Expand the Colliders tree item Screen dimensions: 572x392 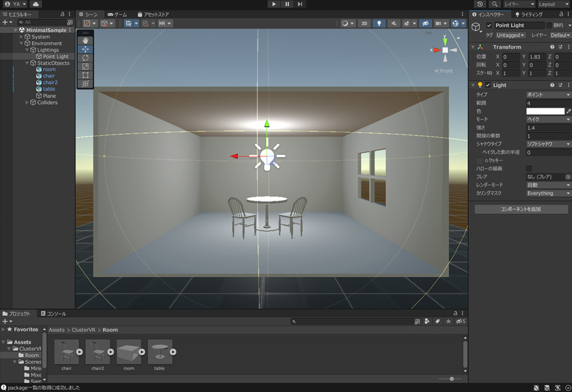click(27, 103)
